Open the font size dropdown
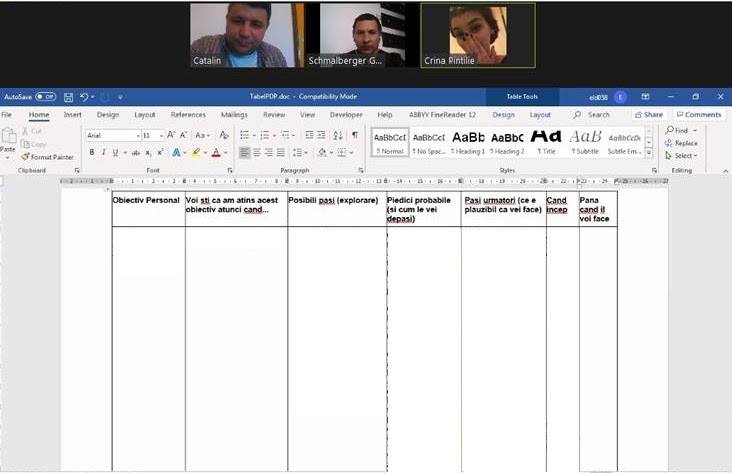The height and width of the screenshot is (473, 732). point(152,135)
